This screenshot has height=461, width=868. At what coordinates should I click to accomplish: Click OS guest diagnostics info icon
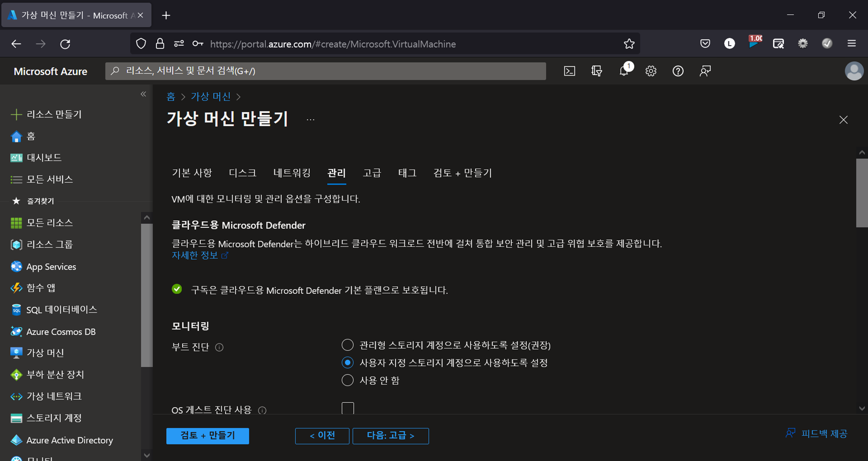coord(262,410)
